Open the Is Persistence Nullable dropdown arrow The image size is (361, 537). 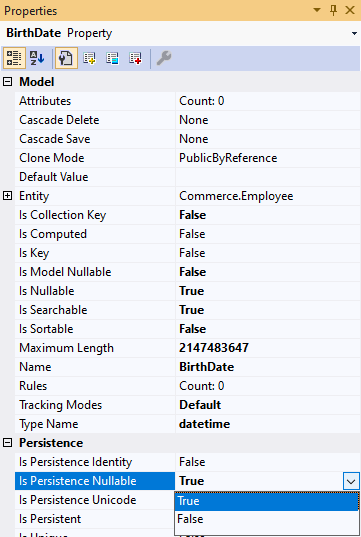pyautogui.click(x=351, y=481)
